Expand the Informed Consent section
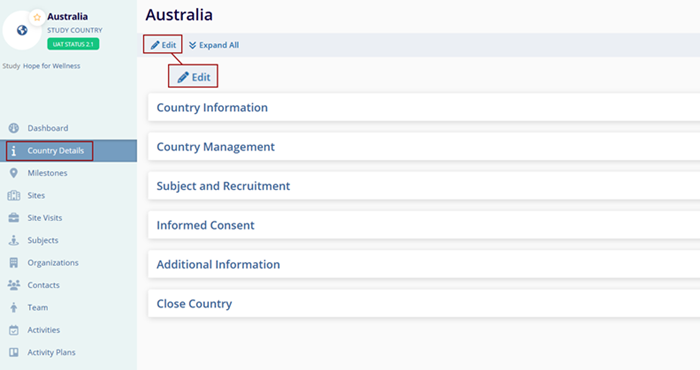This screenshot has width=700, height=370. pos(424,225)
